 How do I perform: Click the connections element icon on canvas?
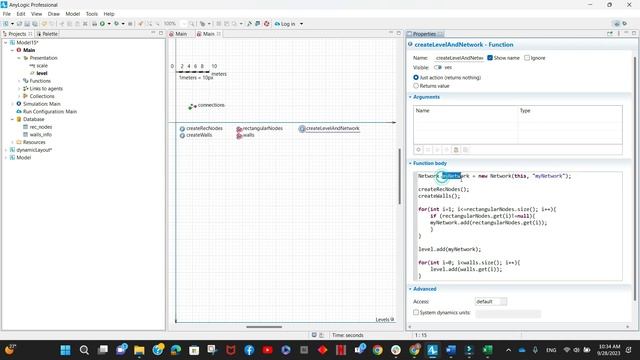coord(192,106)
